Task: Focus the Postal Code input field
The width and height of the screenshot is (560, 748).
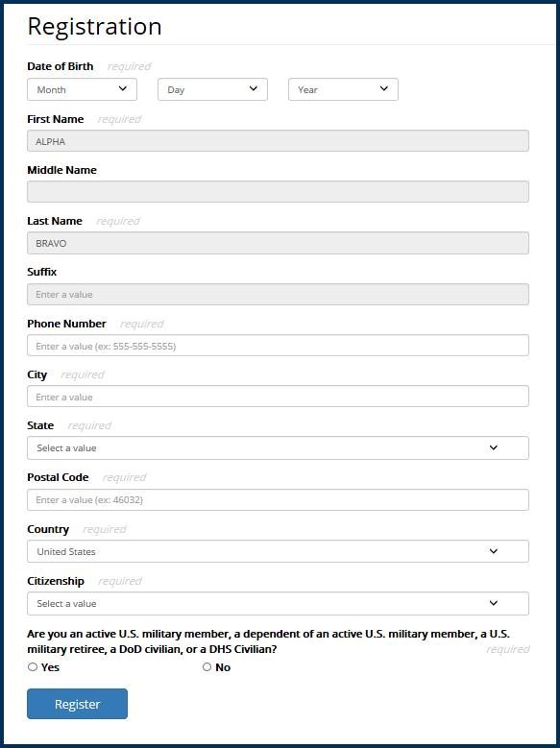Action: coord(278,500)
